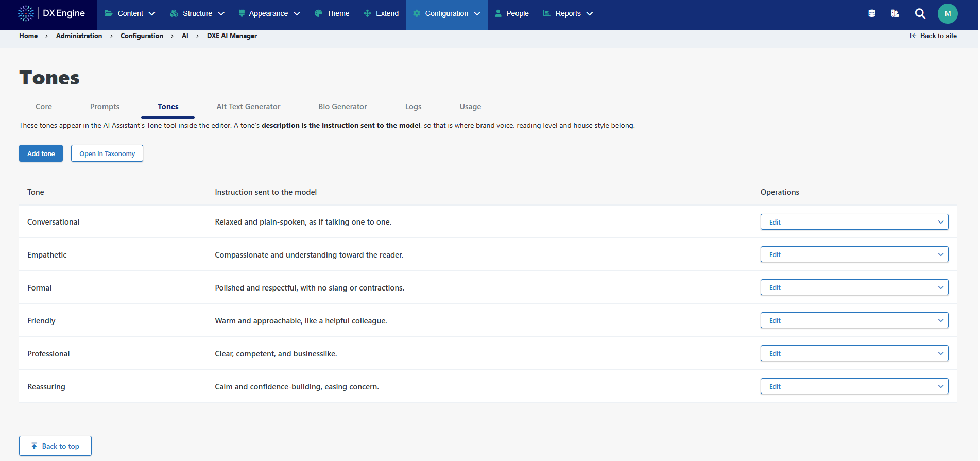
Task: Click the Tone column header
Action: click(x=36, y=192)
